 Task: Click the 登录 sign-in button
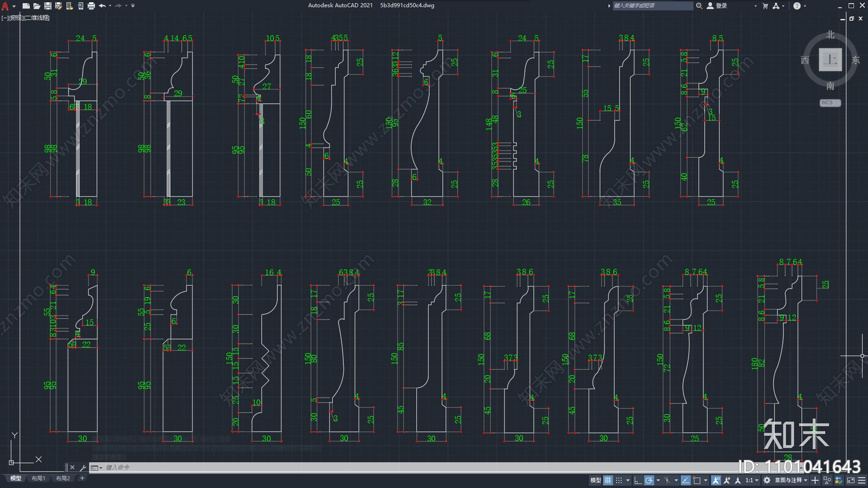pyautogui.click(x=717, y=6)
